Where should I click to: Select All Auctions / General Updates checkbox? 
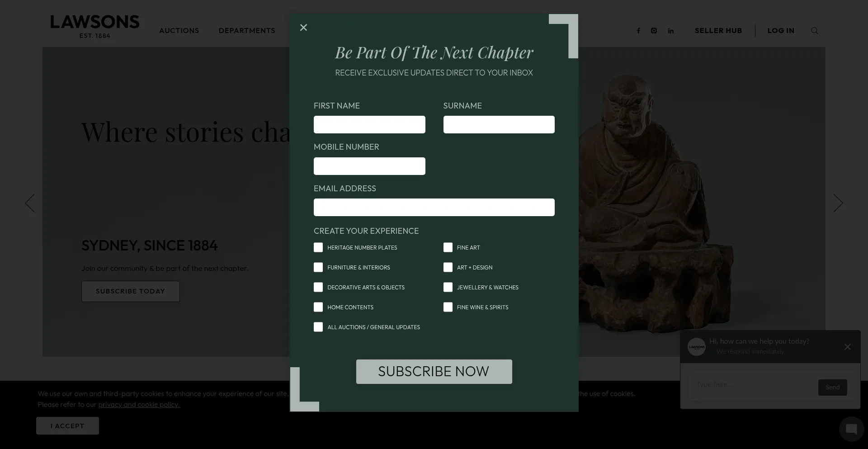[318, 327]
